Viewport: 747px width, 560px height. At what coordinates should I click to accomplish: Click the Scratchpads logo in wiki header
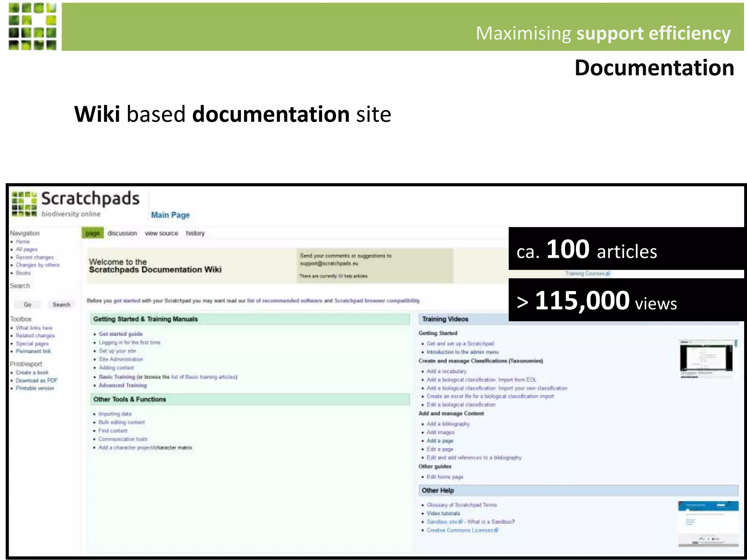[76, 204]
